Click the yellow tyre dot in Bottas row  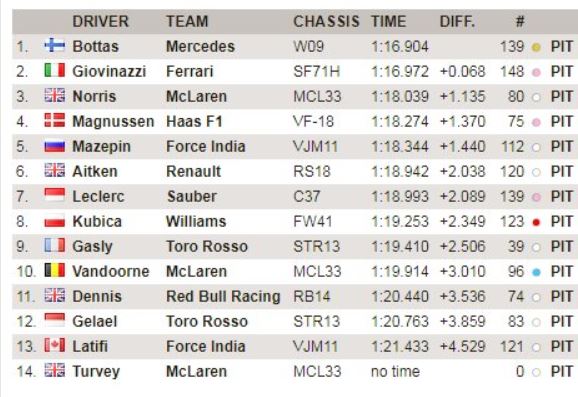pos(536,47)
